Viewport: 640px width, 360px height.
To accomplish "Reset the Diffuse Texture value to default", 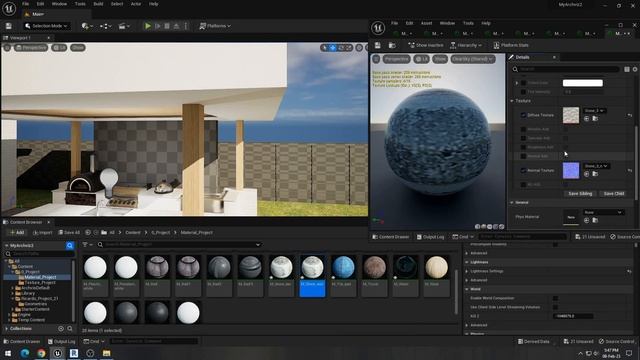I will click(x=630, y=116).
